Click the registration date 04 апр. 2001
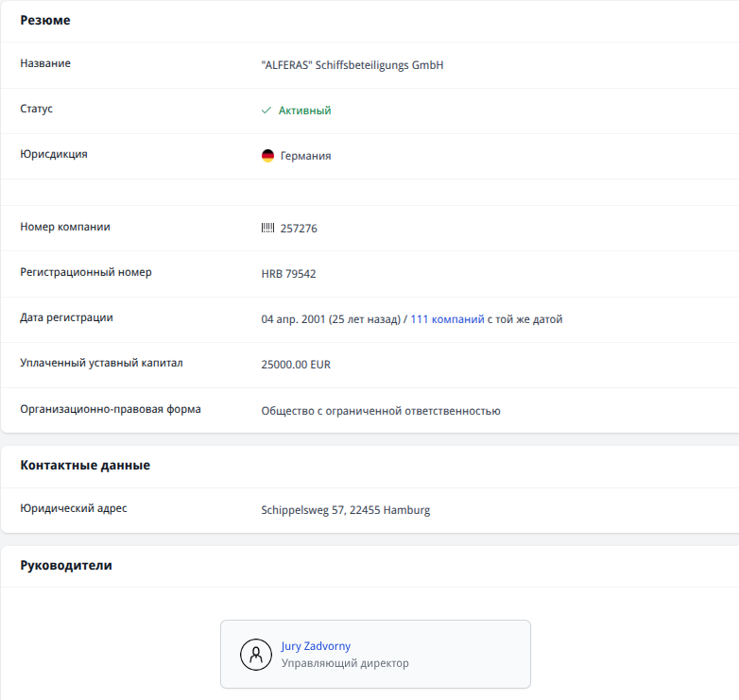Screen dimensions: 739x700 [x=293, y=319]
